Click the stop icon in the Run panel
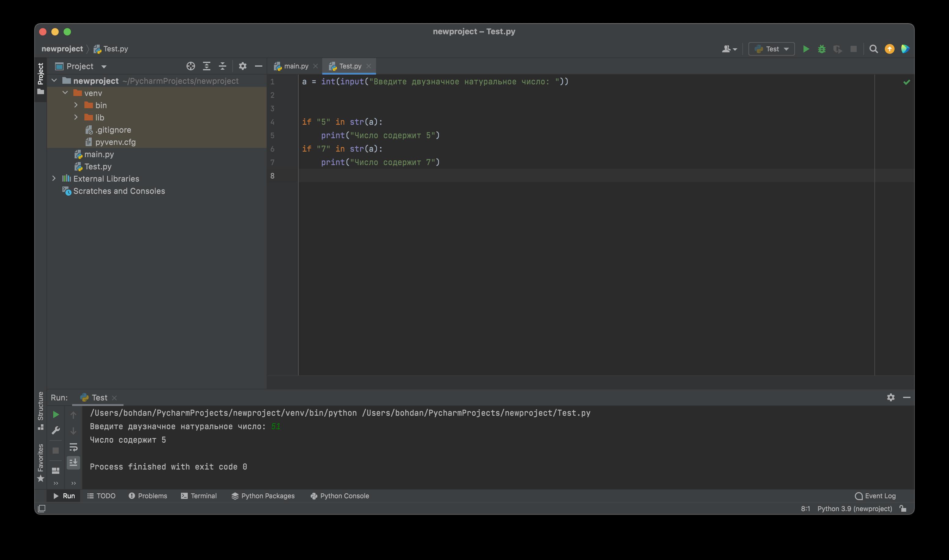949x560 pixels. [55, 451]
